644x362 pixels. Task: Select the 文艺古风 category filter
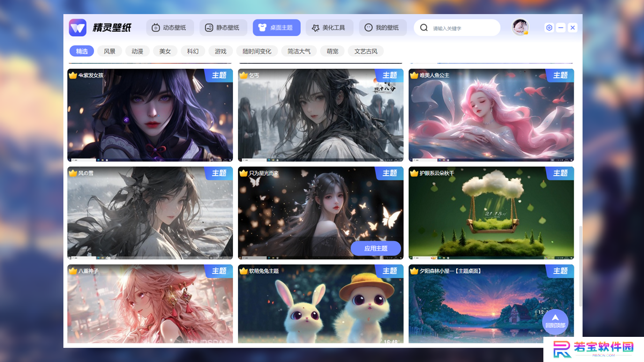(x=366, y=51)
